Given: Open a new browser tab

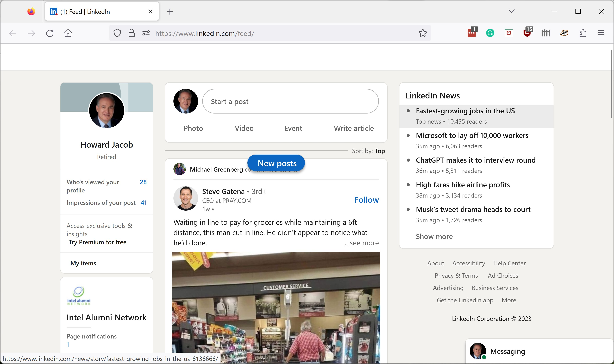Looking at the screenshot, I should coord(170,12).
